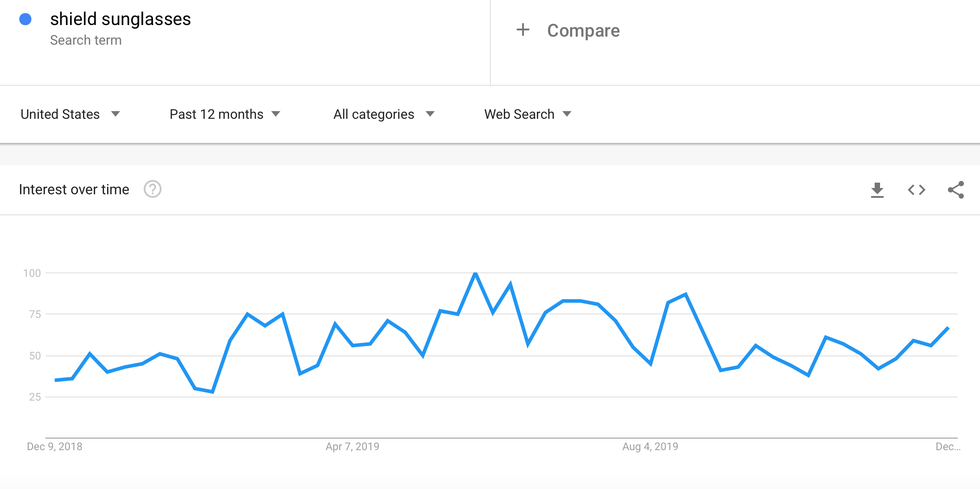Click the Dec 9, 2018 axis label

(x=54, y=447)
